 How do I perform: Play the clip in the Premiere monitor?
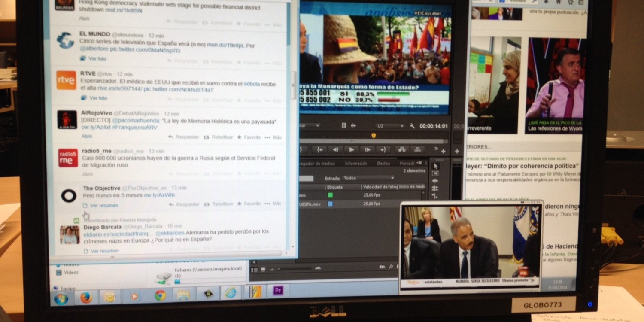point(351,149)
